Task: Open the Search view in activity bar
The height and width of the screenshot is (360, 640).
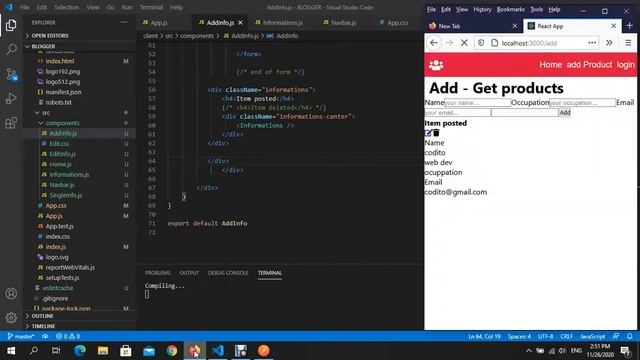Action: [11, 49]
